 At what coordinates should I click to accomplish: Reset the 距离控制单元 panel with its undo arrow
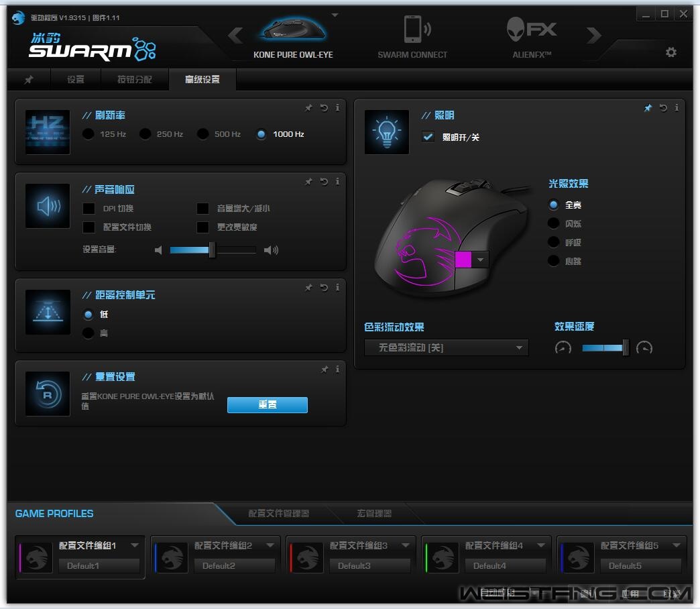(324, 288)
